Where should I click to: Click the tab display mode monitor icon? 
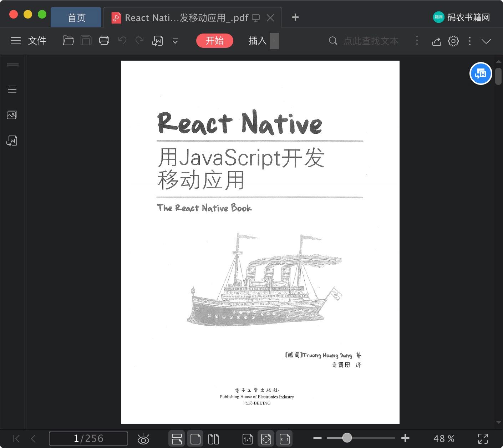point(256,18)
